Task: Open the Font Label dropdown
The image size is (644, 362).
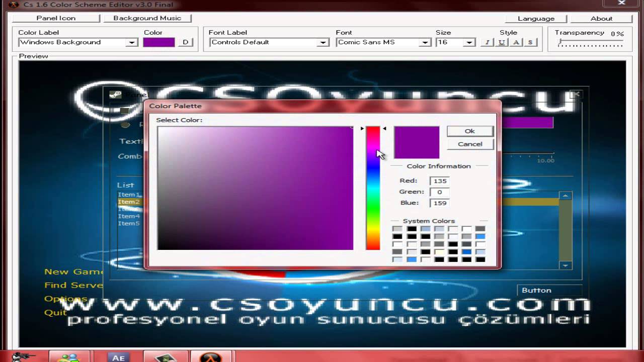Action: tap(324, 43)
